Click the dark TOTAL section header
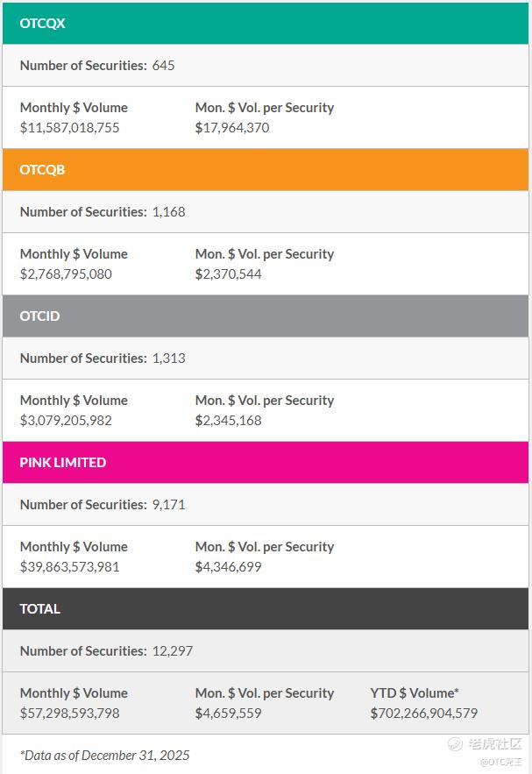Viewport: 532px width, 774px height. (266, 609)
